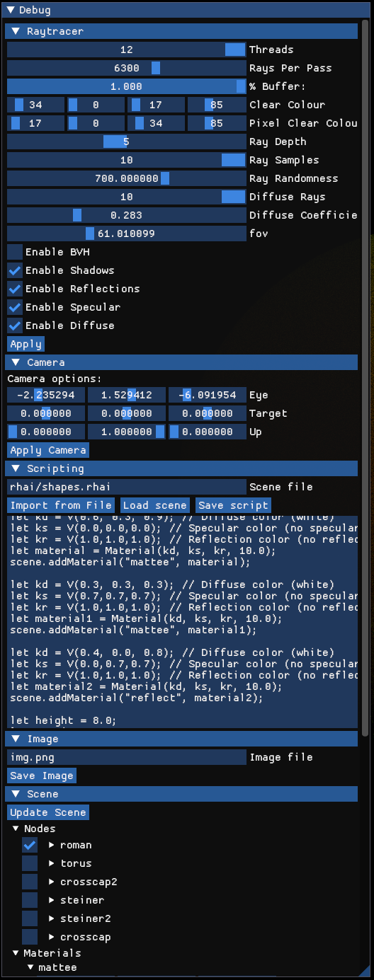
Task: Collapse the Scripting section
Action: (x=15, y=468)
